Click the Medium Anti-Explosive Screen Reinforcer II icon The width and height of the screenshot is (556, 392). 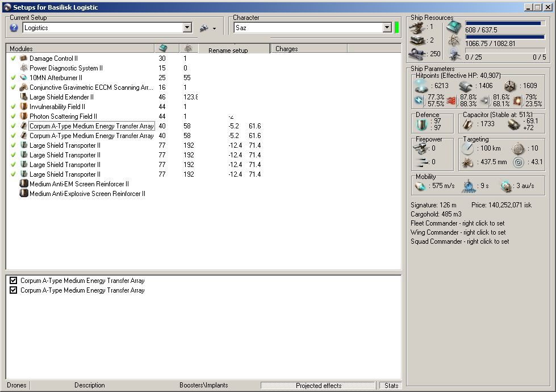[23, 193]
